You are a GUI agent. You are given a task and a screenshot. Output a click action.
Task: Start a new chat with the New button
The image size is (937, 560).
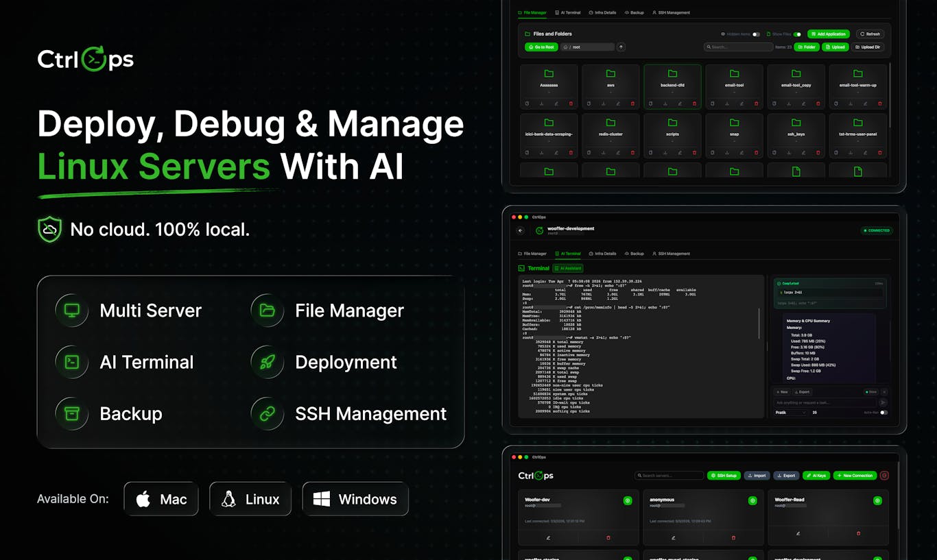[782, 392]
